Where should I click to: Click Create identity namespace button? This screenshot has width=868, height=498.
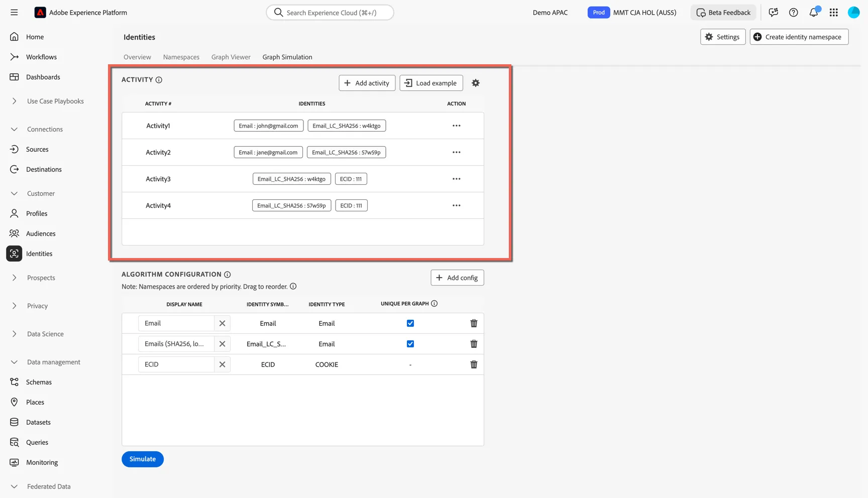coord(799,37)
